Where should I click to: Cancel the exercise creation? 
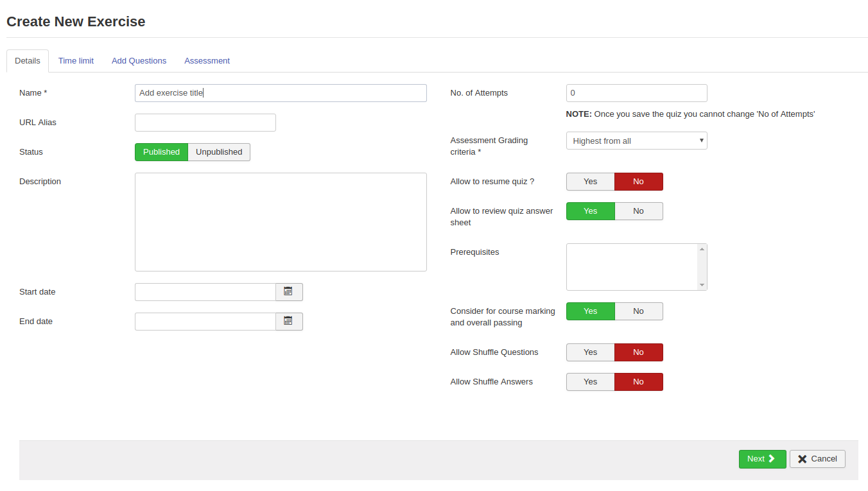pyautogui.click(x=817, y=459)
